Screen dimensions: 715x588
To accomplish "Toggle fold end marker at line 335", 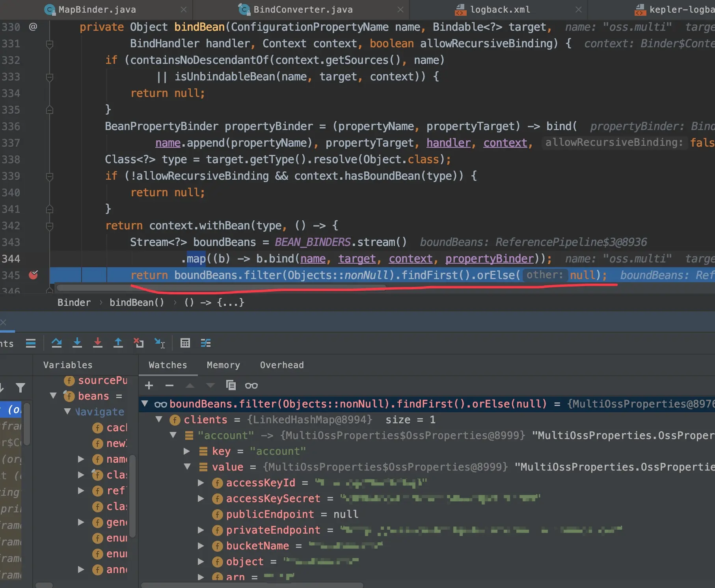I will point(50,110).
